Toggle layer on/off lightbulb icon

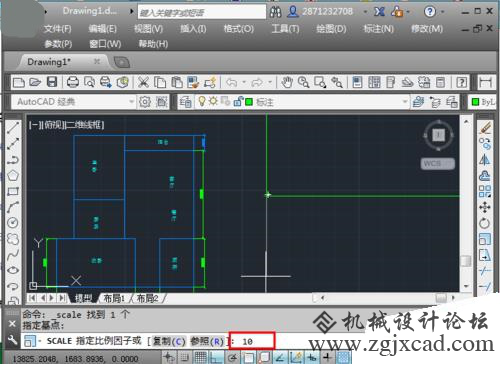point(201,101)
